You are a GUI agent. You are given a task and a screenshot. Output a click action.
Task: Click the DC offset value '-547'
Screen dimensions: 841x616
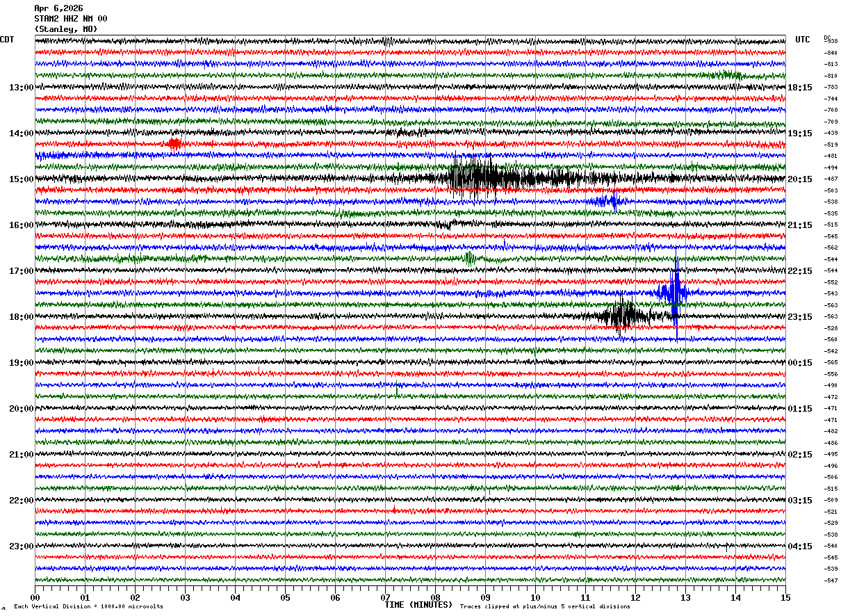831,581
